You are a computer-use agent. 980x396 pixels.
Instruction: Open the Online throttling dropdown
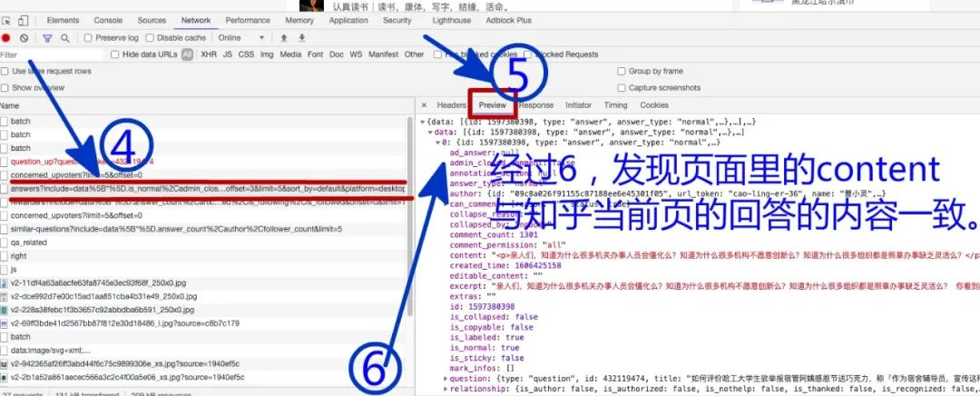(241, 38)
